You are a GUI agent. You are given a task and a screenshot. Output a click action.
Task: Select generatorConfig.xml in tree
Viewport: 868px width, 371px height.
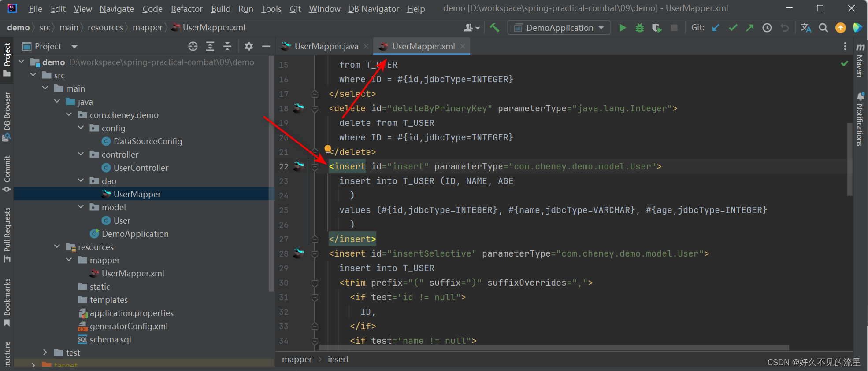[x=129, y=326]
